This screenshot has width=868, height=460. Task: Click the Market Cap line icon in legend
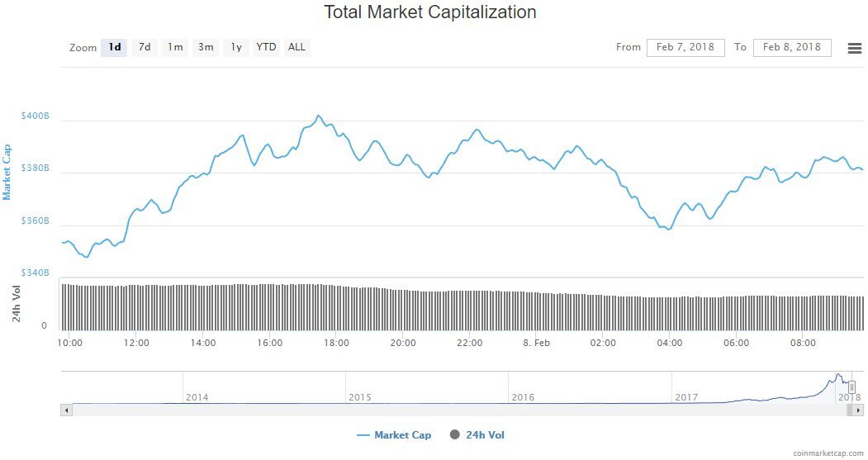coord(363,435)
